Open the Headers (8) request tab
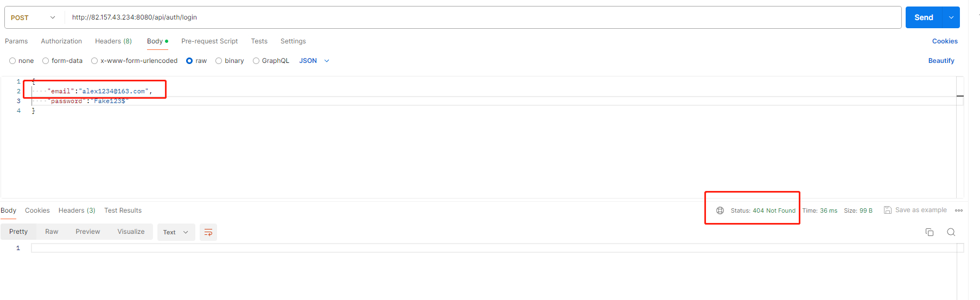Screen dimensions: 980x300 [113, 41]
